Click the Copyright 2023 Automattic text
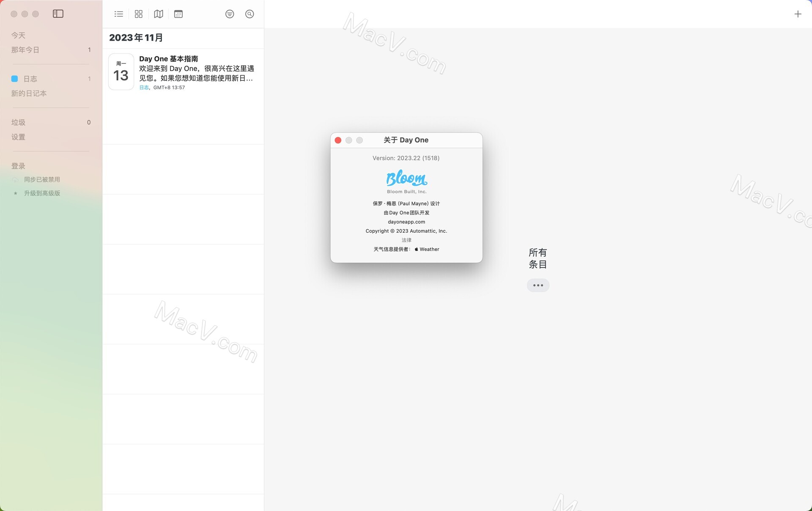Viewport: 812px width, 511px height. [406, 231]
